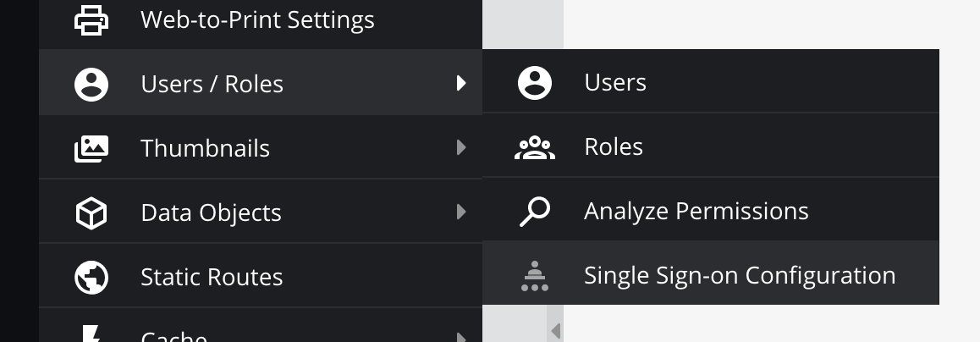The image size is (980, 342).
Task: Click the Cache lightning bolt icon
Action: point(91,334)
